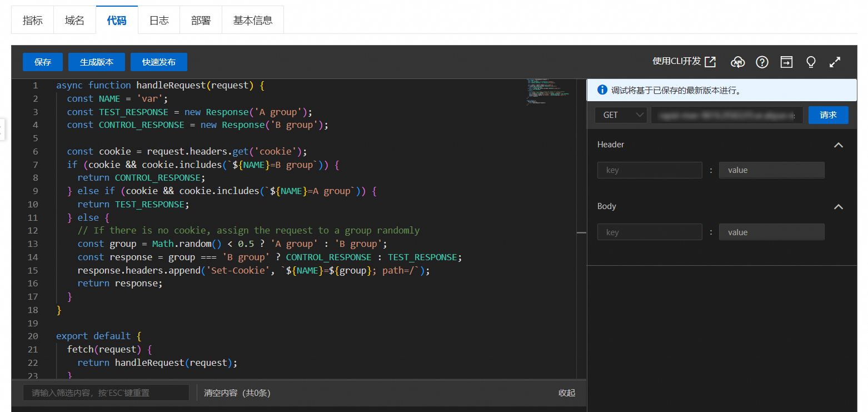Viewport: 868px width, 412px height.
Task: Click 收起 to collapse the log panel
Action: point(567,393)
